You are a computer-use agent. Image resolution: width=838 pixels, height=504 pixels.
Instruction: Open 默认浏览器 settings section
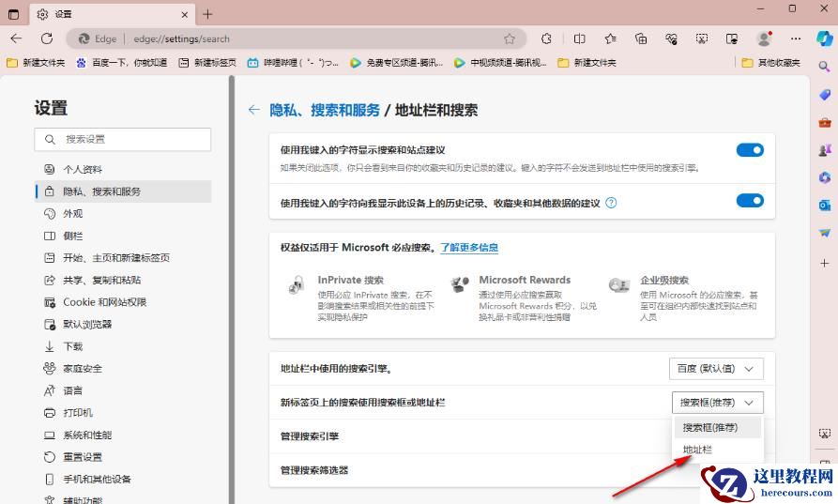click(124, 325)
